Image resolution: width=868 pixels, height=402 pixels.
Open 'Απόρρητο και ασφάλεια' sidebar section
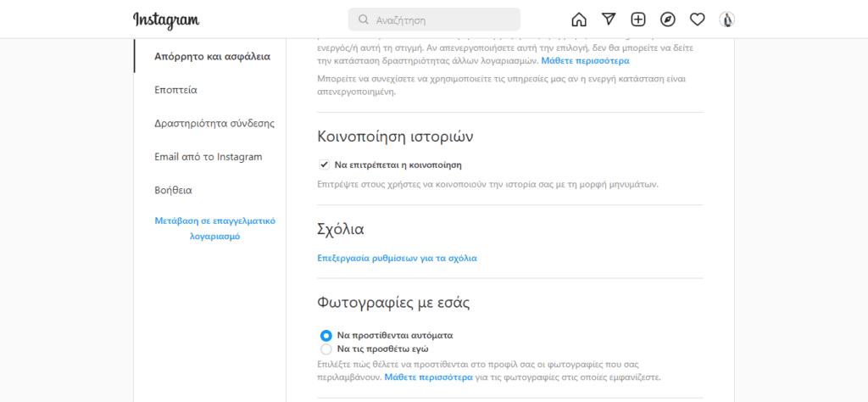click(212, 57)
